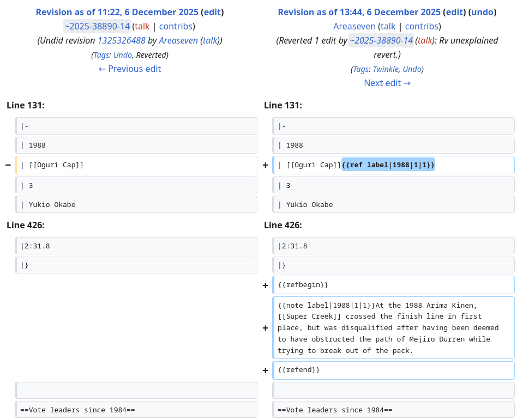Click the added '{{refend}}' line
517x420 pixels.
393,370
